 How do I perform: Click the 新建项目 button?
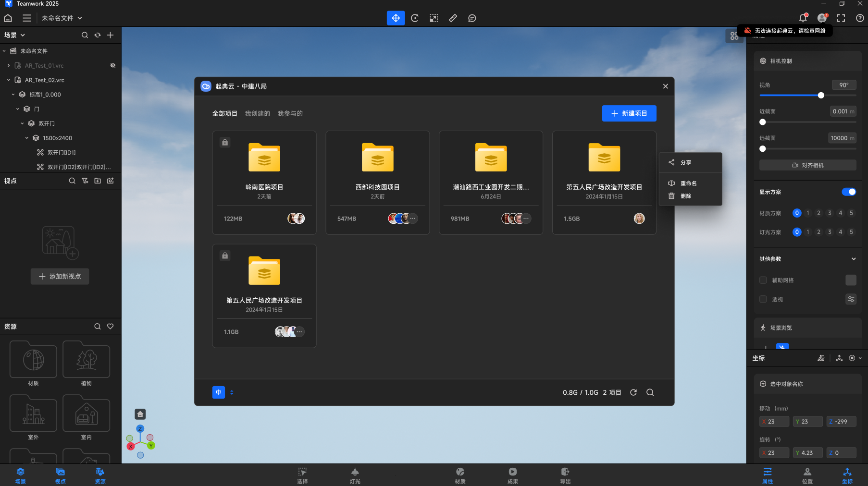pyautogui.click(x=629, y=113)
